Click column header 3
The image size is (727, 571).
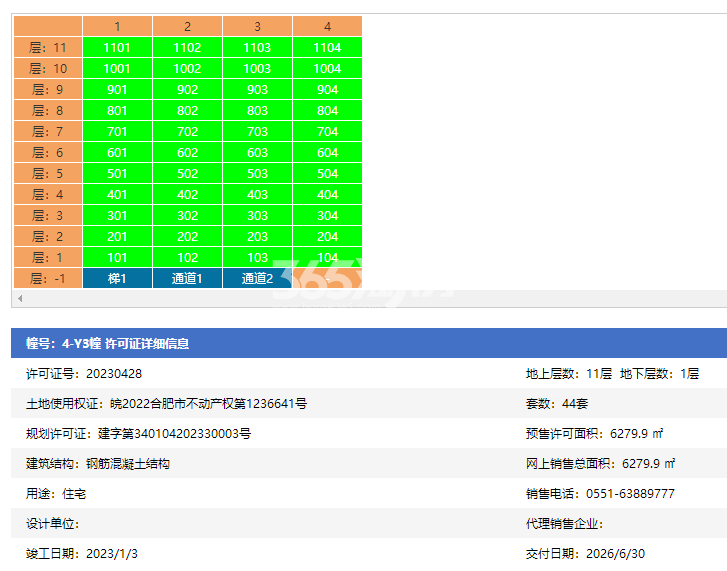tap(257, 26)
